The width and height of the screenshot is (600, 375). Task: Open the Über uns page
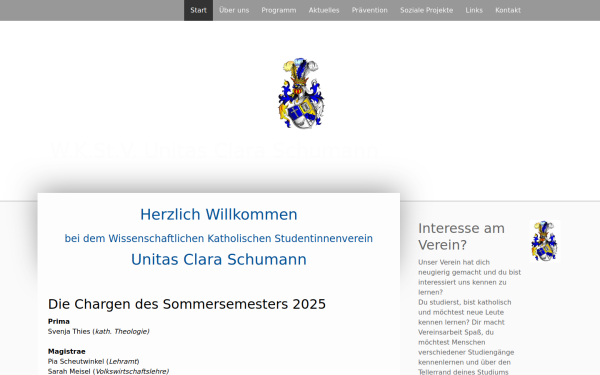point(234,10)
